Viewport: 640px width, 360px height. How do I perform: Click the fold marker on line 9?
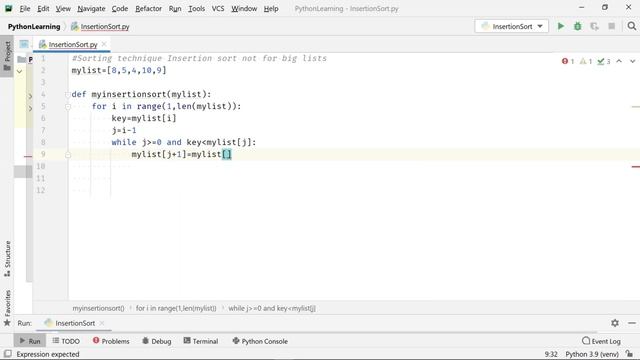tap(68, 155)
